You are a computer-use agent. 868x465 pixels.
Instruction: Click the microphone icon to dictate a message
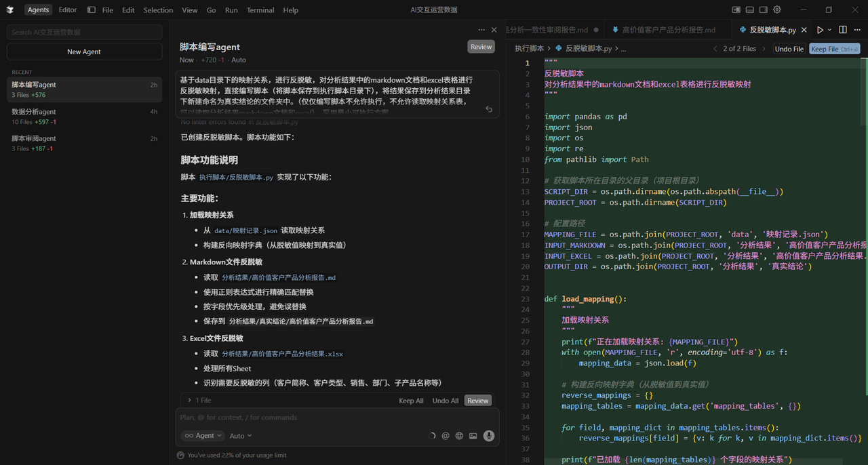(x=489, y=436)
